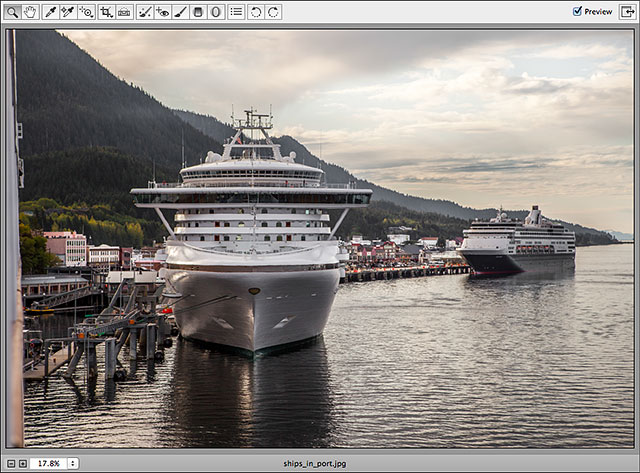The height and width of the screenshot is (473, 640).
Task: Select the Targeted Adjustment tool
Action: [x=86, y=12]
